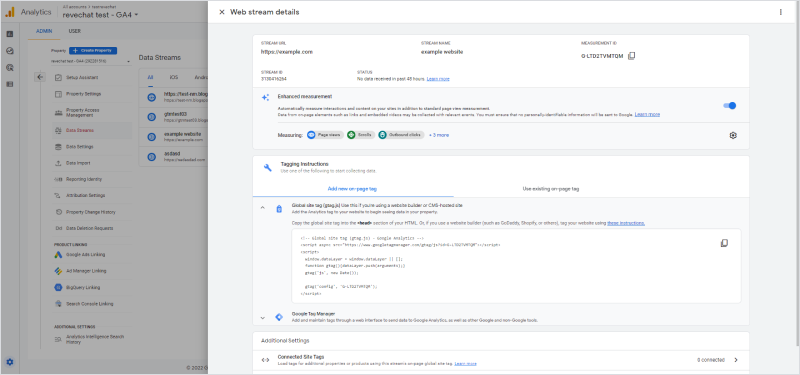
Task: Open Configure from the left rail
Action: click(x=10, y=84)
